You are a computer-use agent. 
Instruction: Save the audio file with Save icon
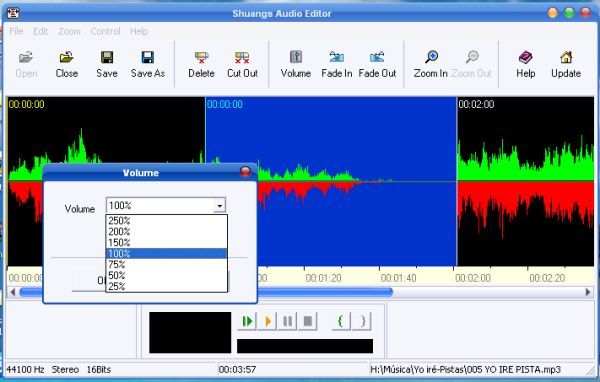click(107, 64)
